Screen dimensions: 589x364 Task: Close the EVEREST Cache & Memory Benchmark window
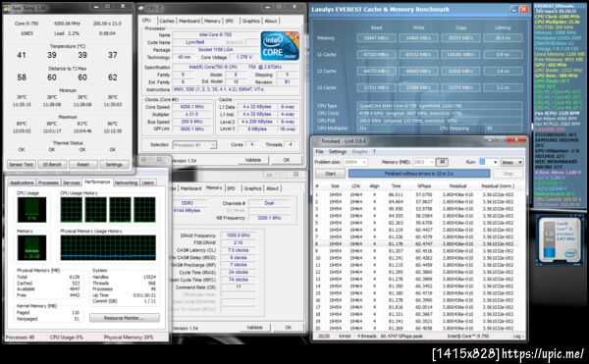[x=523, y=10]
